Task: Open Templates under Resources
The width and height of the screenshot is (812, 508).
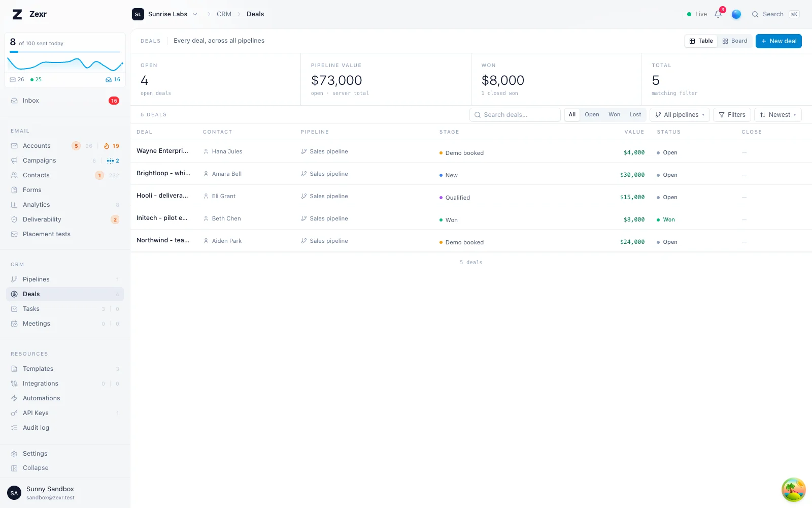Action: (65, 369)
